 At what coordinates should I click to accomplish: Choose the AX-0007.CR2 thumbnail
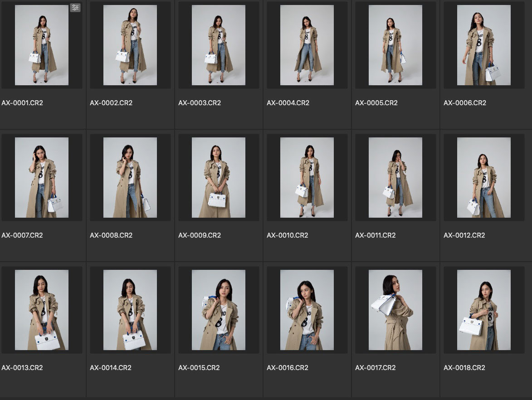tap(42, 178)
